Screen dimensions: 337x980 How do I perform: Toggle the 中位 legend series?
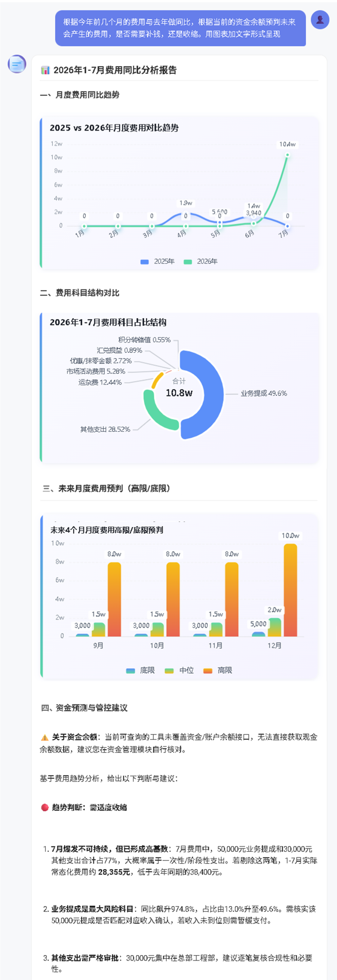(179, 670)
